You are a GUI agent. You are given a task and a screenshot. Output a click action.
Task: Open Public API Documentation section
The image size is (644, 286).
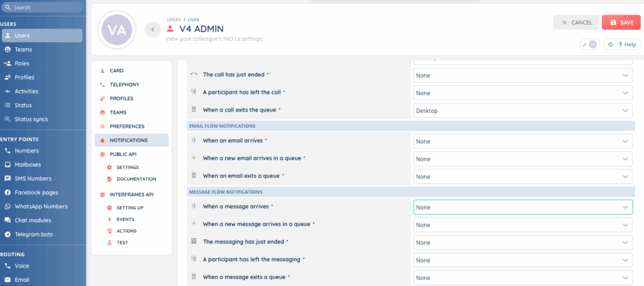(136, 179)
